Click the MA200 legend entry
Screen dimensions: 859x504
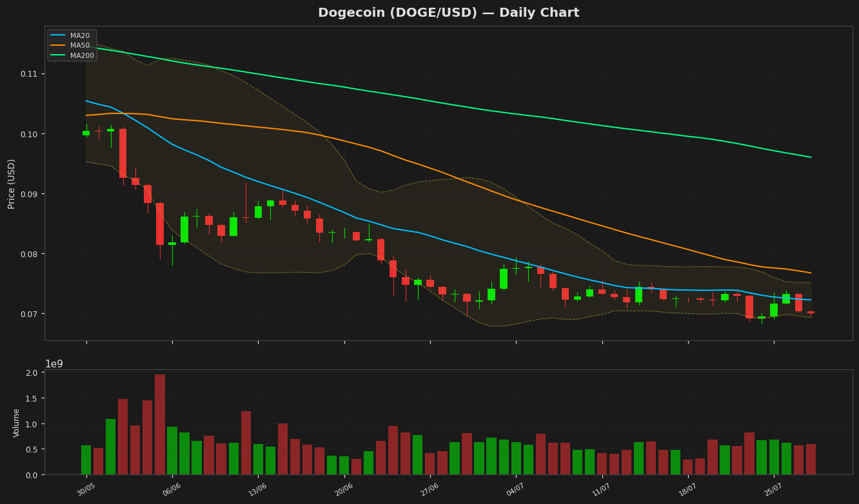[72, 56]
